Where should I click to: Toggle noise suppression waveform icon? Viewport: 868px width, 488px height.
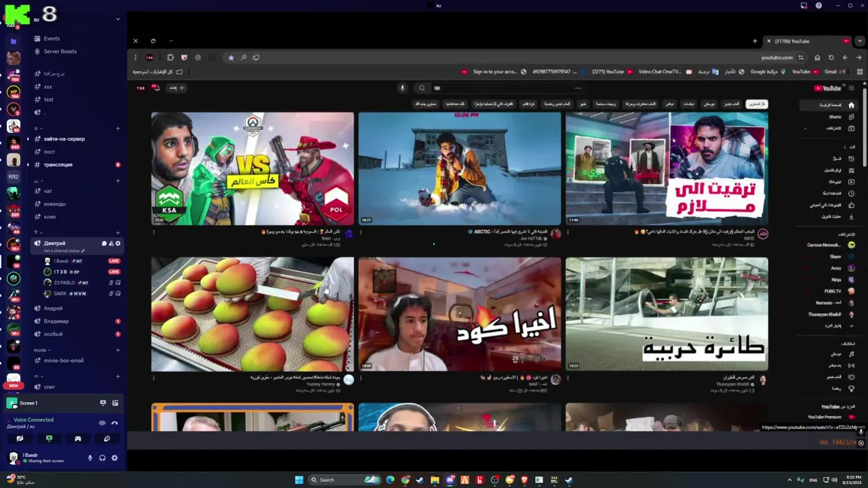click(x=102, y=423)
